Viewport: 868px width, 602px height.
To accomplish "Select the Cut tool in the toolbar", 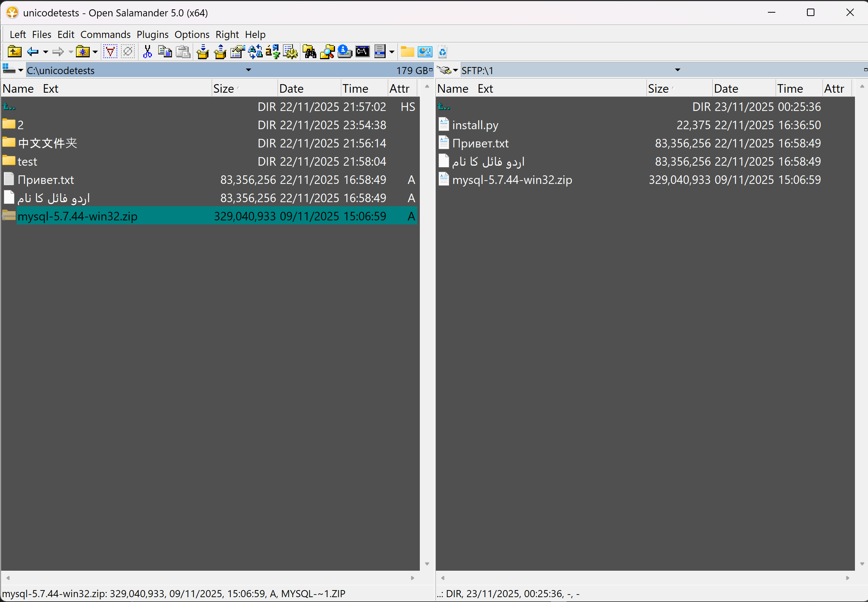I will pyautogui.click(x=147, y=52).
